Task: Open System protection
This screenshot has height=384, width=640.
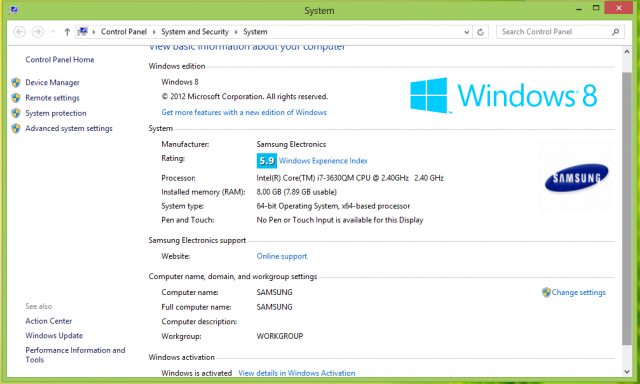Action: point(56,113)
